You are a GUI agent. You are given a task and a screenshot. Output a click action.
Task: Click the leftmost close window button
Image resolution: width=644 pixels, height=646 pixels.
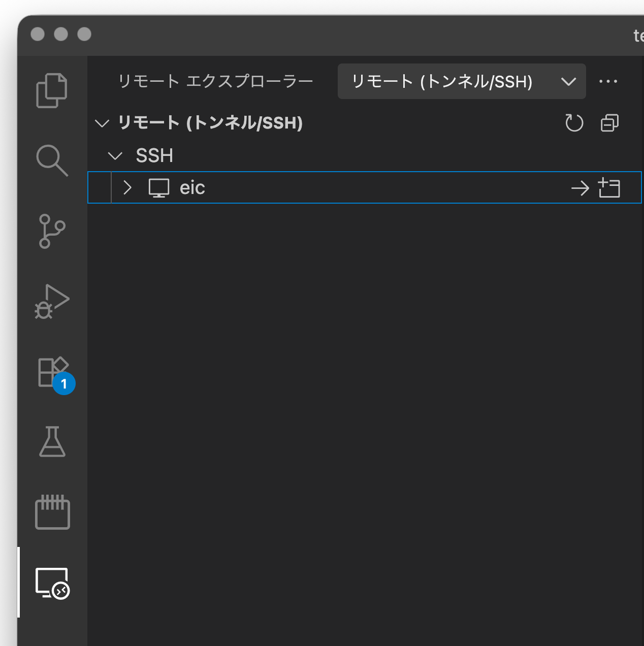[38, 34]
